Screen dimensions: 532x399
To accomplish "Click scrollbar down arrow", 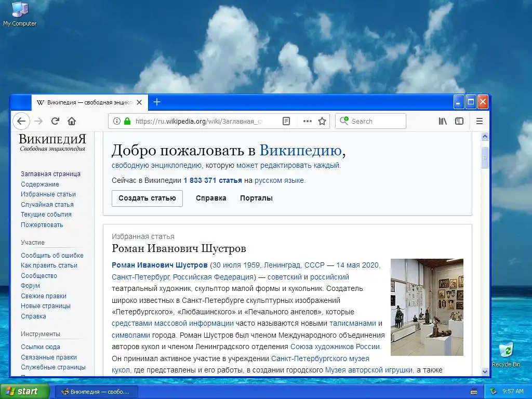I will tap(485, 371).
